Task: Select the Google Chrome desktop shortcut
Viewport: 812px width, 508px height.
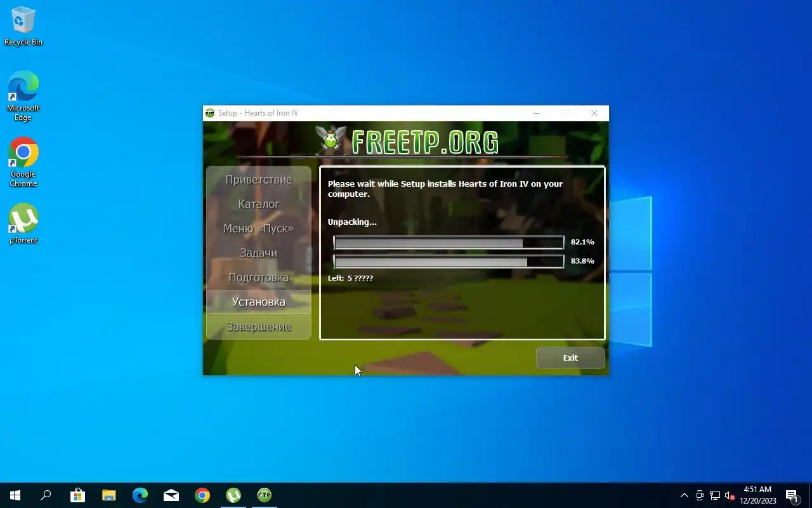Action: click(x=23, y=162)
